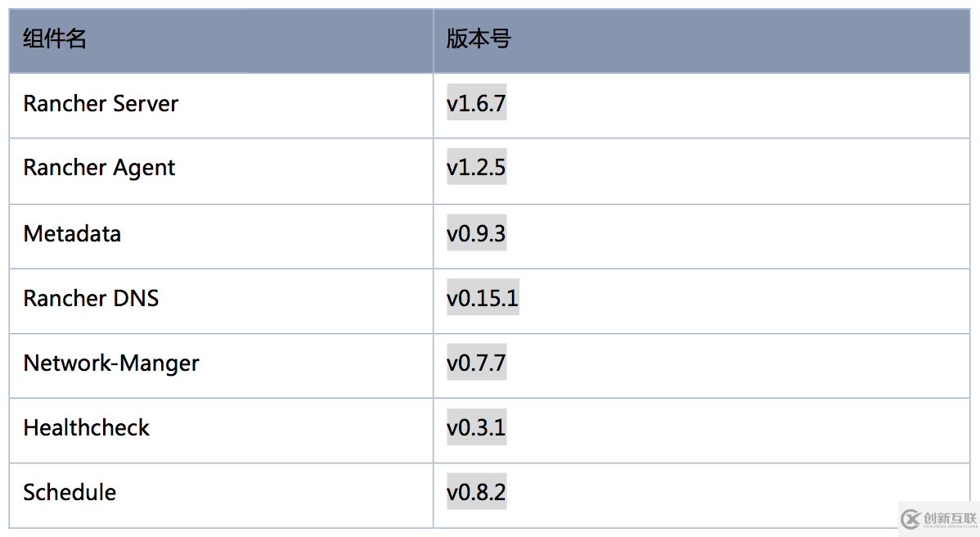
Task: Select the 组件名 column header
Action: click(x=54, y=38)
